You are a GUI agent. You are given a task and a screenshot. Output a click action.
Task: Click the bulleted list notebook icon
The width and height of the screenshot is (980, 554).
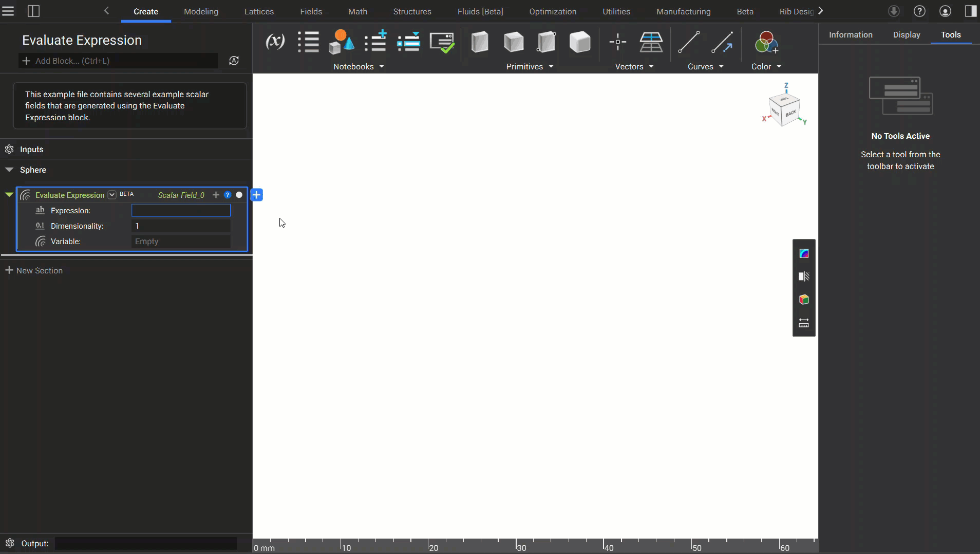click(308, 42)
